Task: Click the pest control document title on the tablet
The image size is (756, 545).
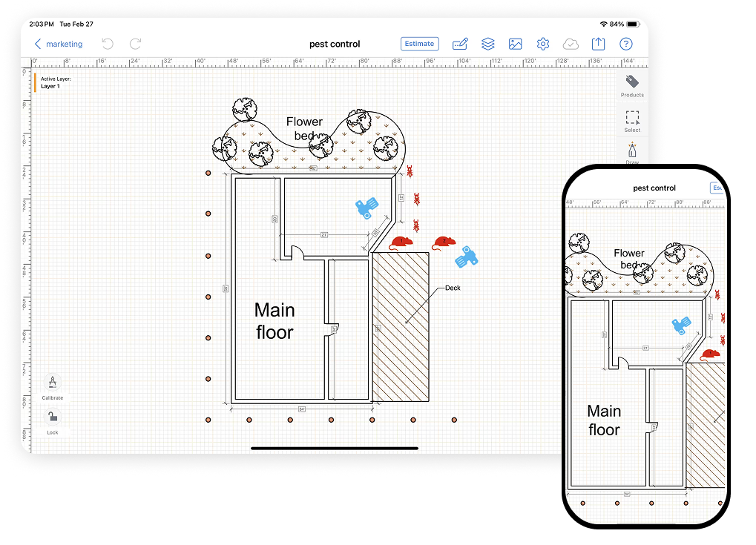Action: (335, 44)
